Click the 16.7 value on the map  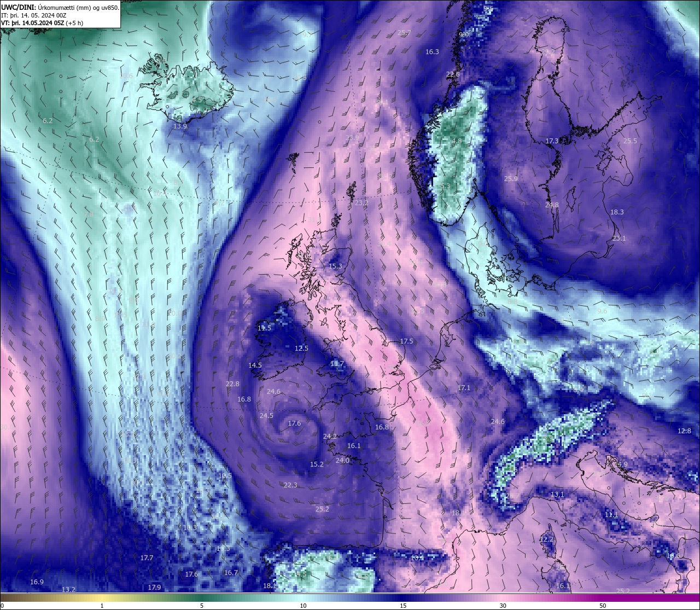(231, 573)
